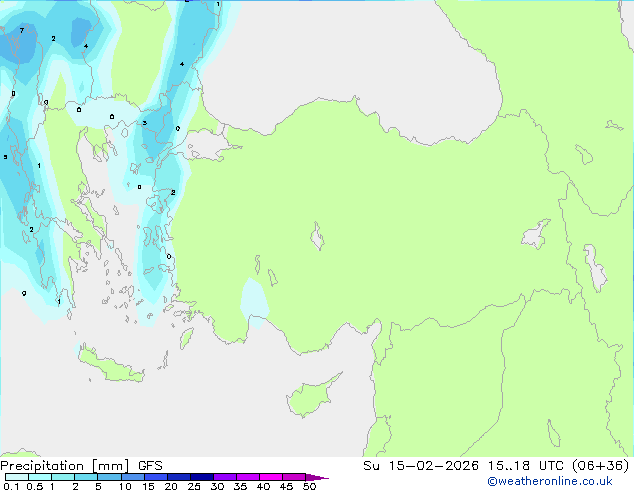Click the 'Precipitation [mm] GFS' title text

click(x=81, y=466)
